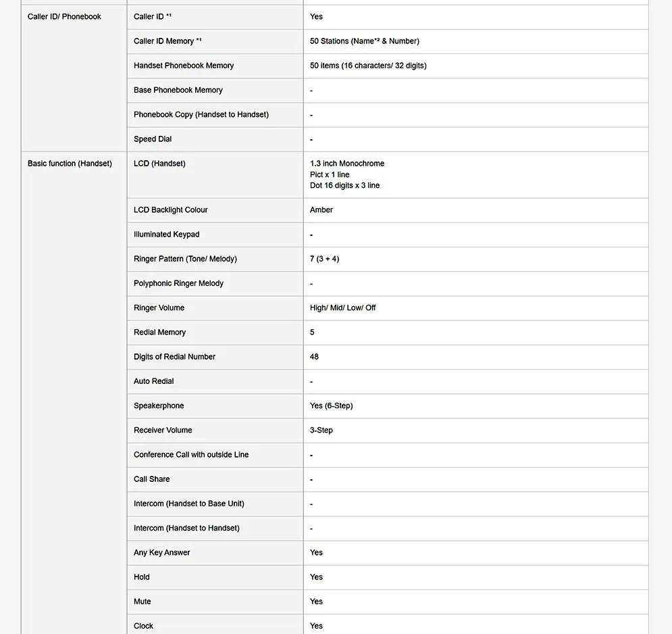Click the Redial Memory row label
Viewport: 672px width, 634px height.
159,332
